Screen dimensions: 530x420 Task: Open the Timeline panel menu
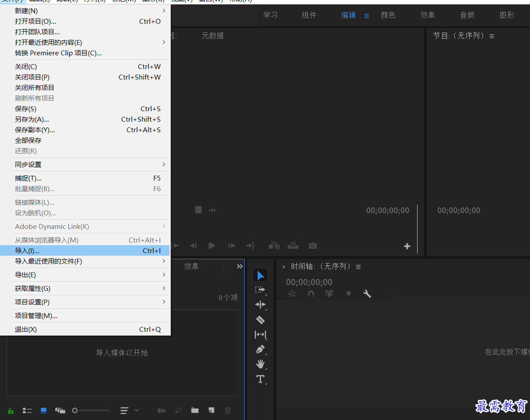358,267
